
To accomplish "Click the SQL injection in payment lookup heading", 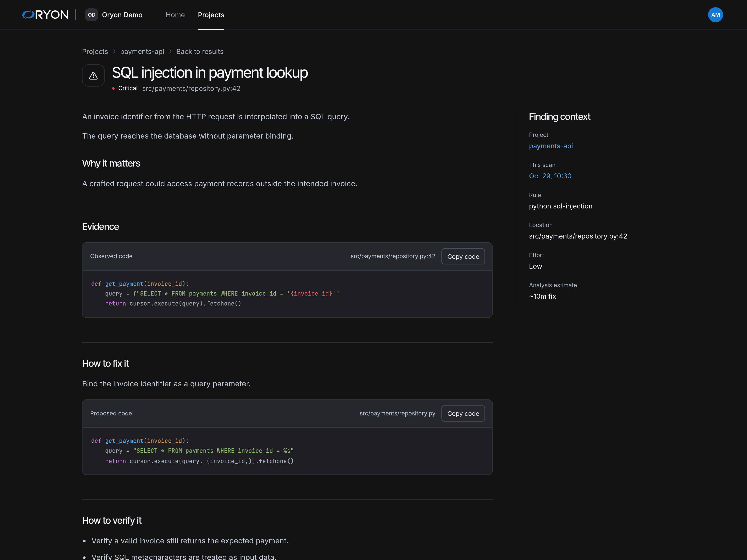I will point(210,73).
